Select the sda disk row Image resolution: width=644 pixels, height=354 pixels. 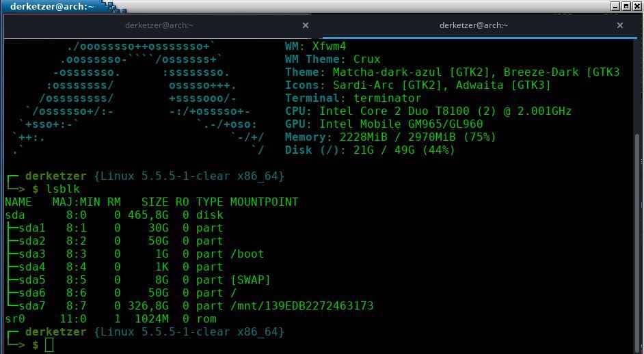tap(113, 215)
